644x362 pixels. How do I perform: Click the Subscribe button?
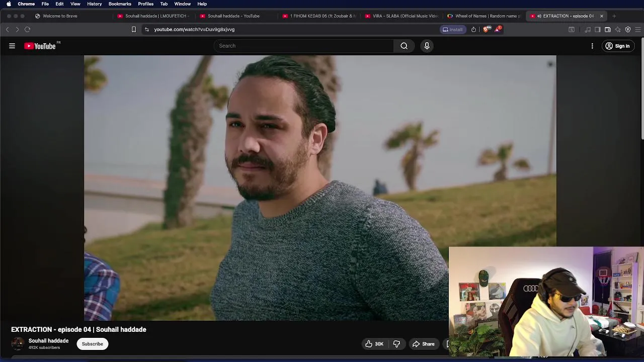click(93, 344)
